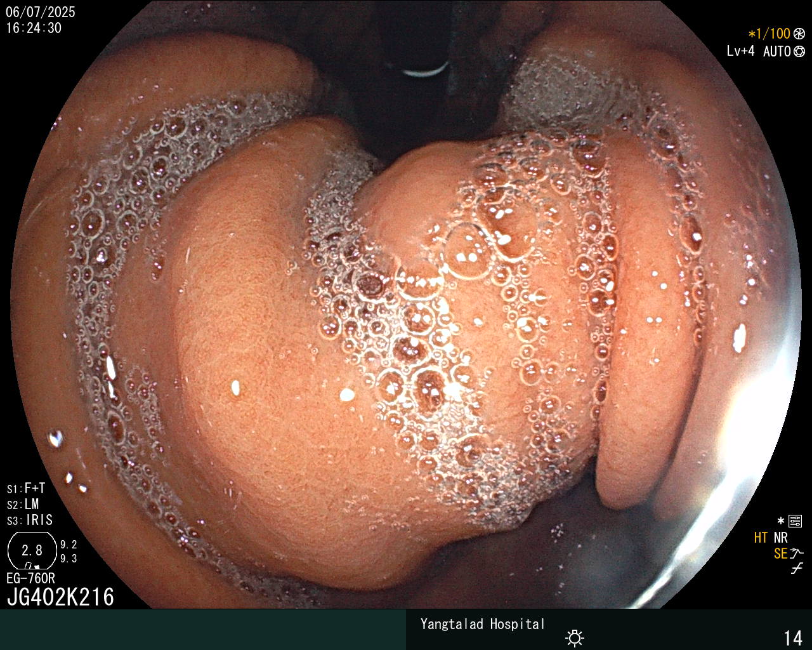Click the endoscopic image in the center
The height and width of the screenshot is (650, 812).
click(x=406, y=305)
